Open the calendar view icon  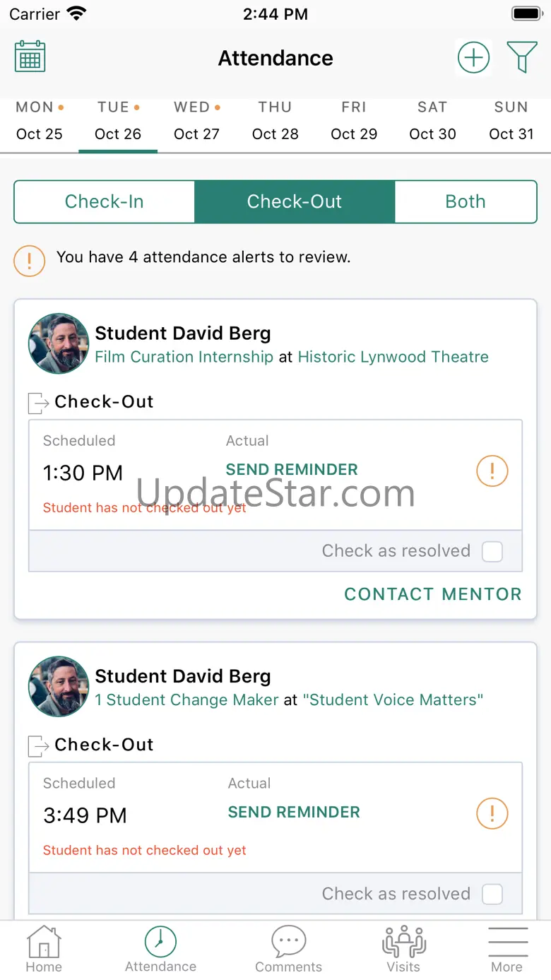tap(30, 57)
